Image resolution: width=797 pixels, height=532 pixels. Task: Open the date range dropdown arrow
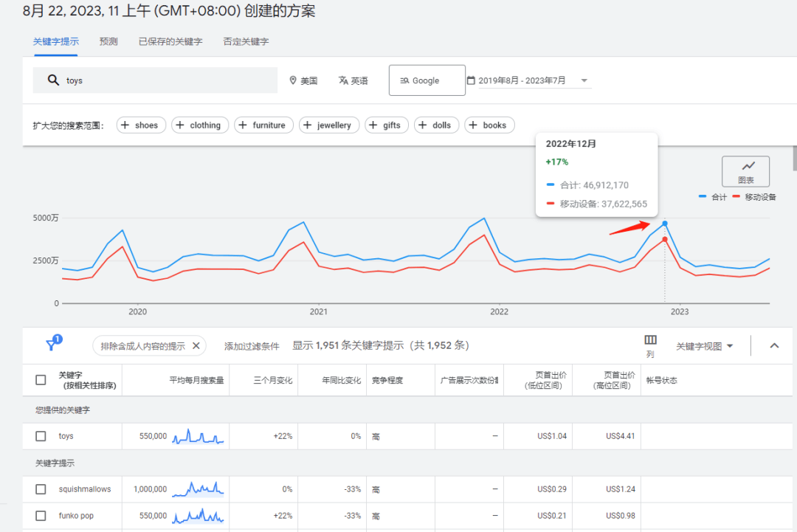[x=584, y=80]
